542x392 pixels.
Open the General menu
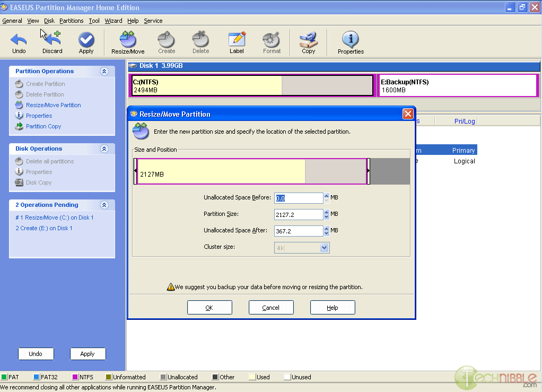point(12,21)
